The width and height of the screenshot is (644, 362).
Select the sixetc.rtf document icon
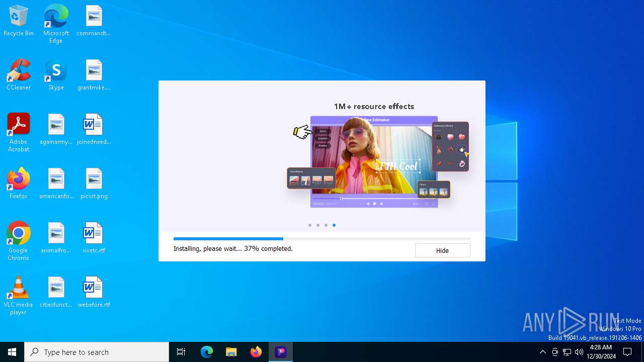click(94, 238)
